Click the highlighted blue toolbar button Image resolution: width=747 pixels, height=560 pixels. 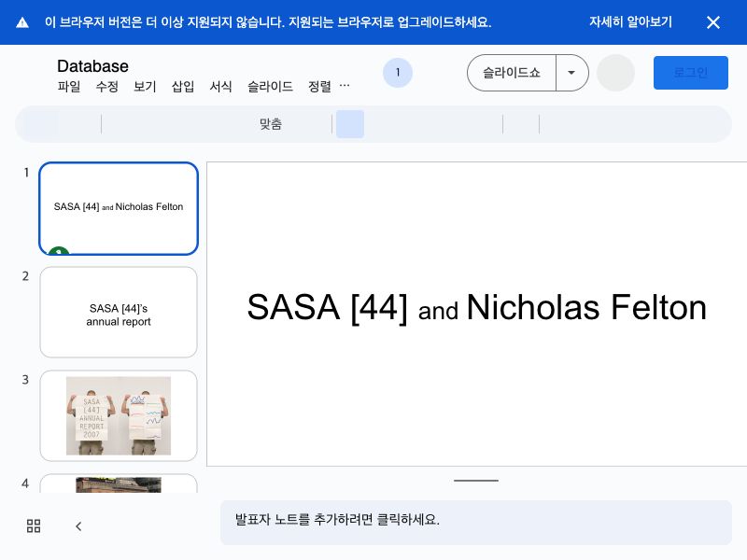[350, 124]
